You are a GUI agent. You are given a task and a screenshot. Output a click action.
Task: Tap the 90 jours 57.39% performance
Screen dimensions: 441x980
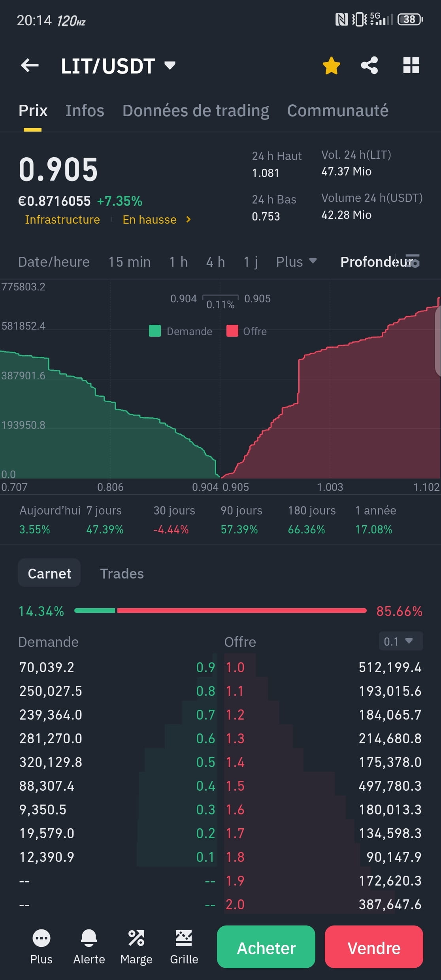[241, 520]
